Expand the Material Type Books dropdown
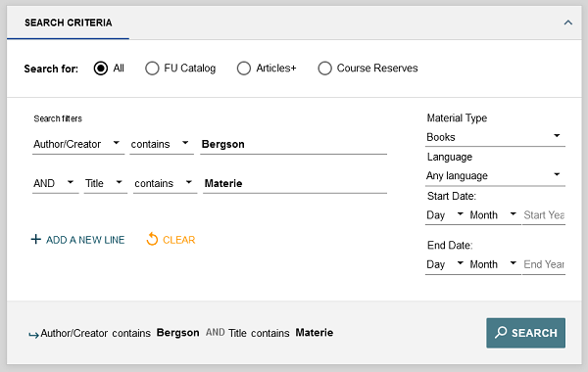This screenshot has height=372, width=588. pos(495,137)
